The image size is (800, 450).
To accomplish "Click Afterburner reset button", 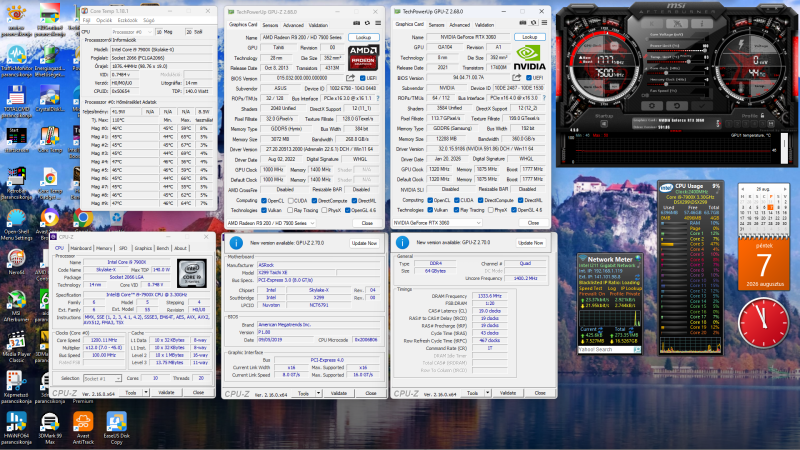I will (677, 106).
